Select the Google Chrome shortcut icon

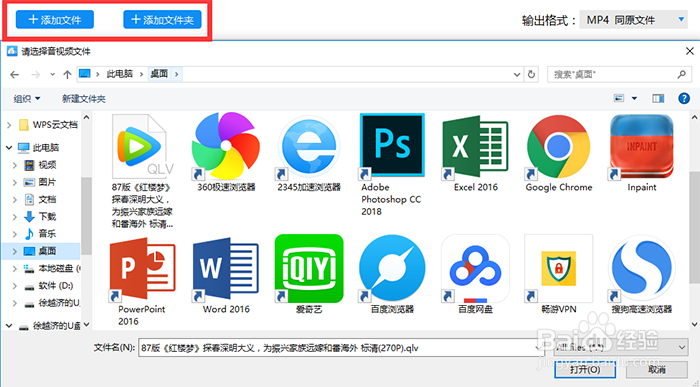tap(559, 153)
